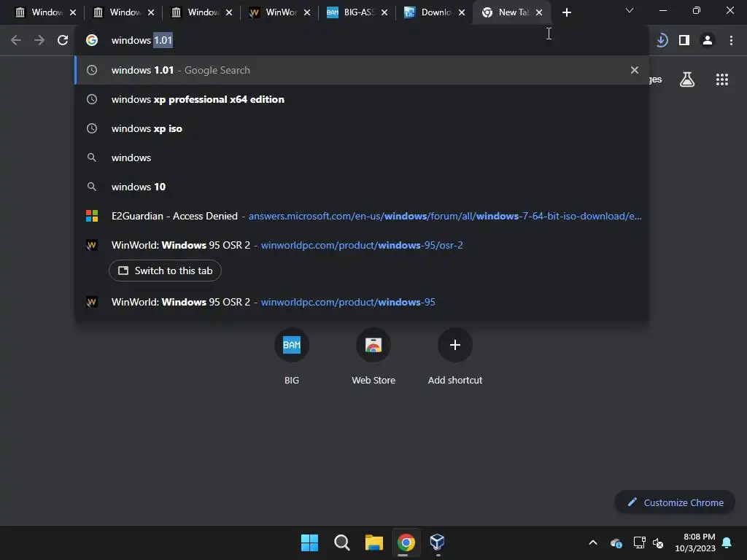747x560 pixels.
Task: Select the windows xp iso suggestion
Action: pos(362,128)
